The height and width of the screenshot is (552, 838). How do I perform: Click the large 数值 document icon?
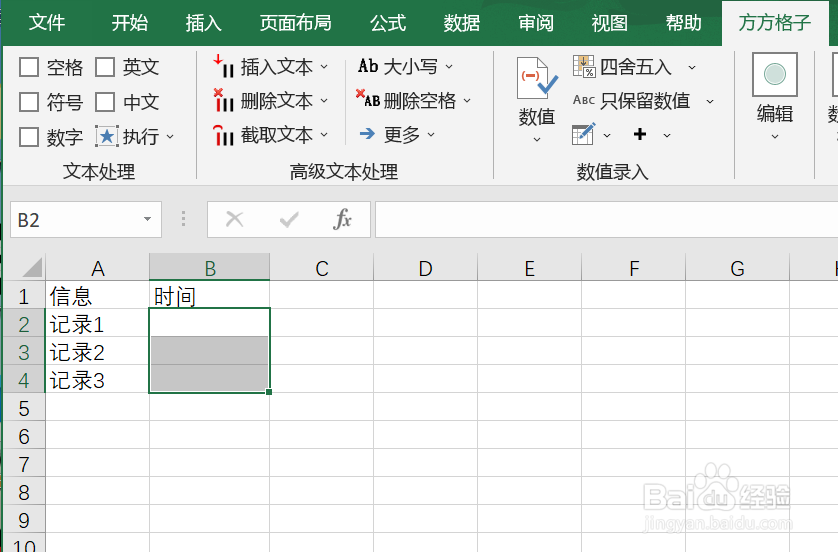tap(537, 79)
